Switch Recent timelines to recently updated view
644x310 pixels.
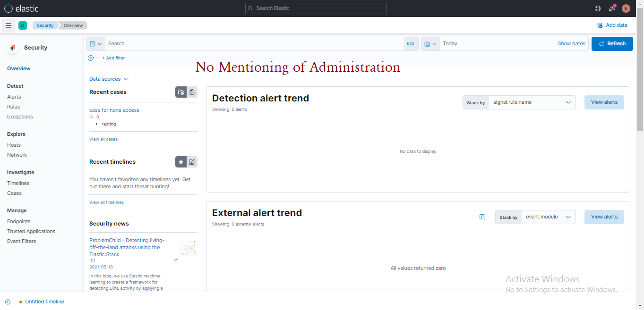pos(192,161)
